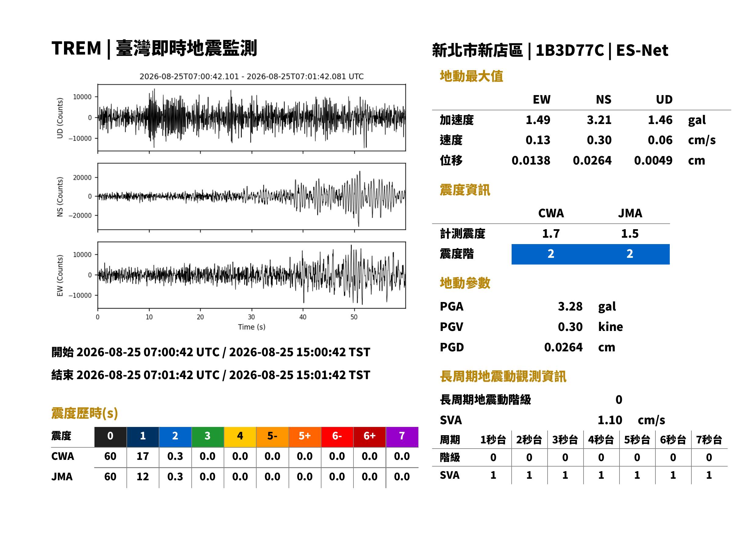Click the JMA column header
The image size is (756, 540).
tap(630, 213)
